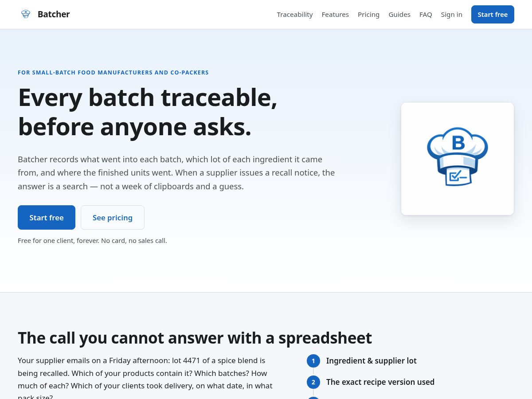Click the 'For small-batch food manufacturers' tagline
532x399 pixels.
[113, 73]
